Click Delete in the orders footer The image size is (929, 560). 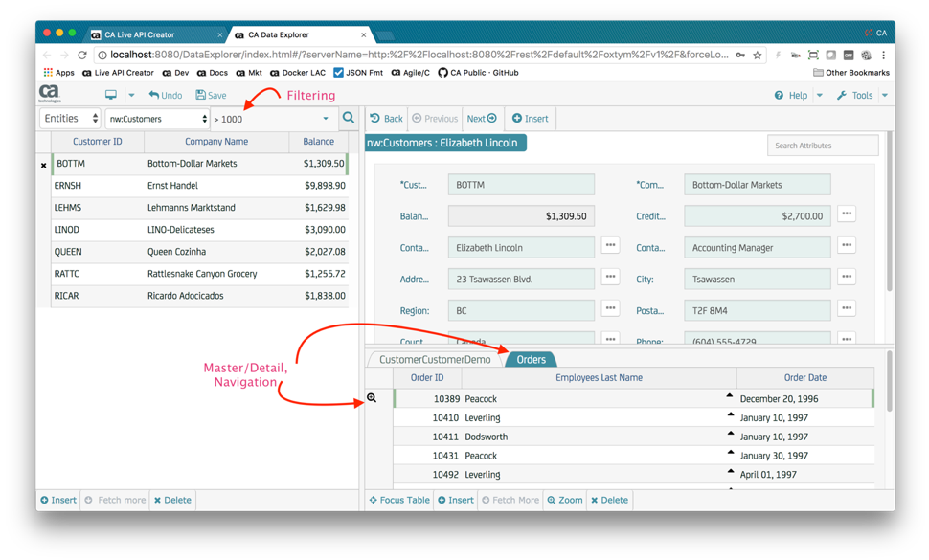pos(610,500)
